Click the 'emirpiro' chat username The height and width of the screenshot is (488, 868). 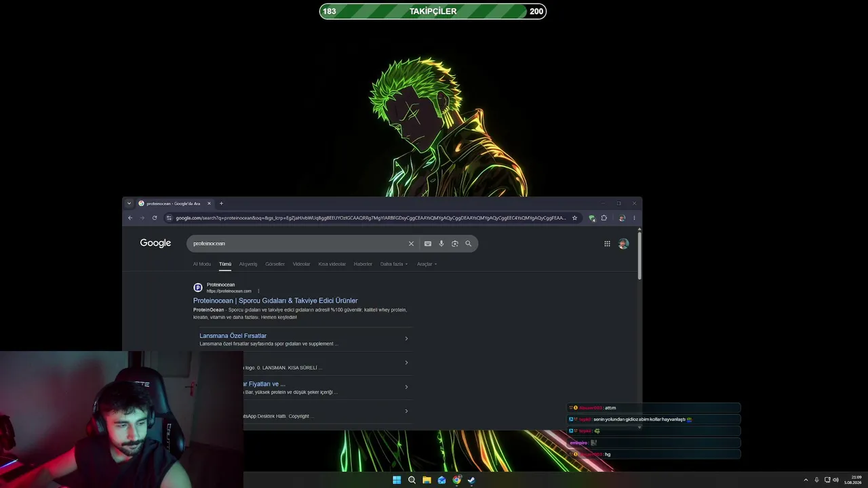click(x=578, y=443)
